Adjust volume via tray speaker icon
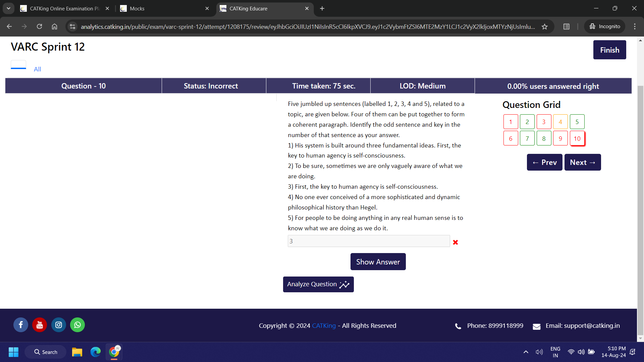Image resolution: width=644 pixels, height=362 pixels. point(581,352)
